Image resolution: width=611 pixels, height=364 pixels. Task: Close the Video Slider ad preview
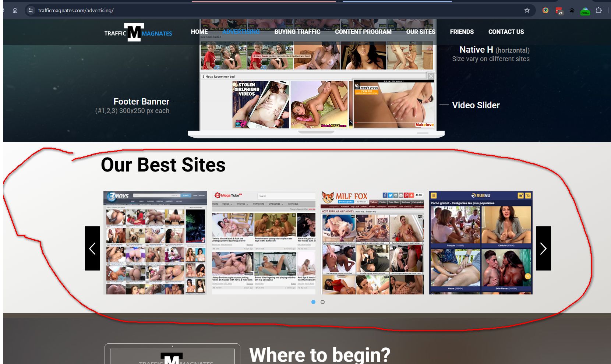coord(431,76)
